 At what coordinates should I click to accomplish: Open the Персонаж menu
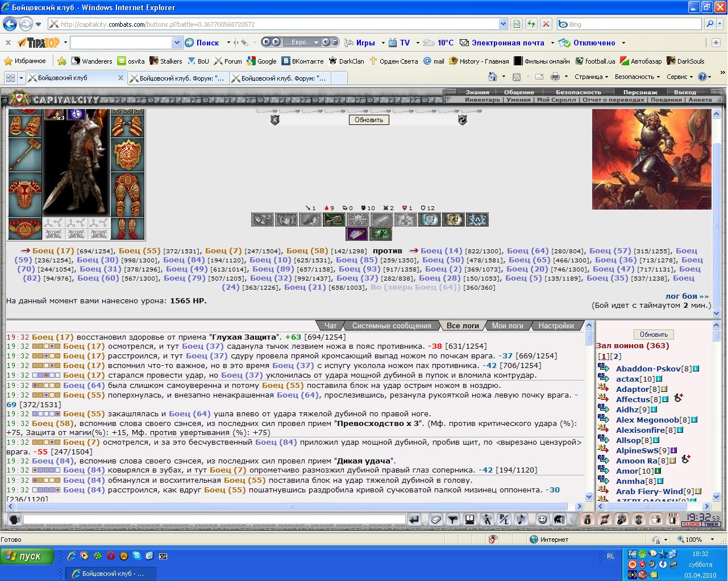coord(640,92)
